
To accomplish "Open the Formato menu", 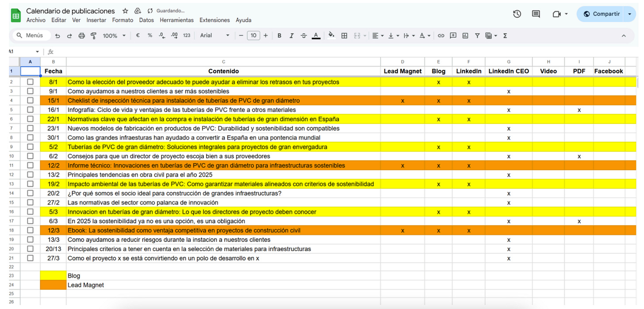I will pyautogui.click(x=123, y=20).
